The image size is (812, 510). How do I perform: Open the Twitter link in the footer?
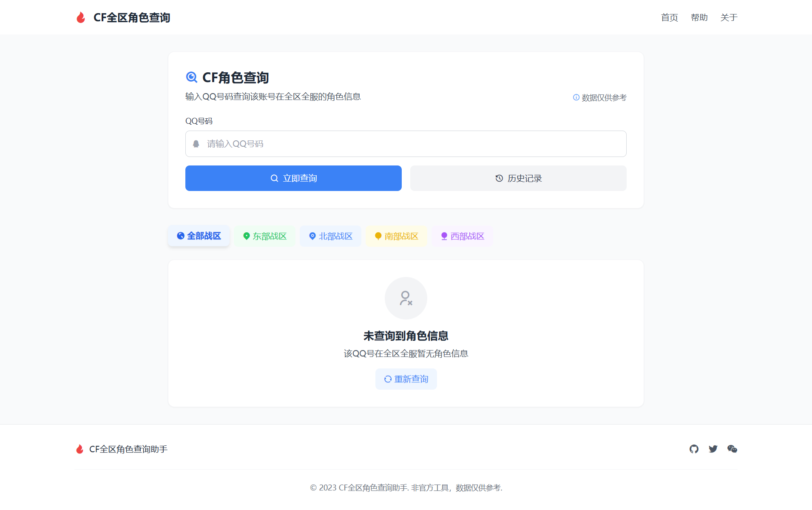click(x=713, y=449)
